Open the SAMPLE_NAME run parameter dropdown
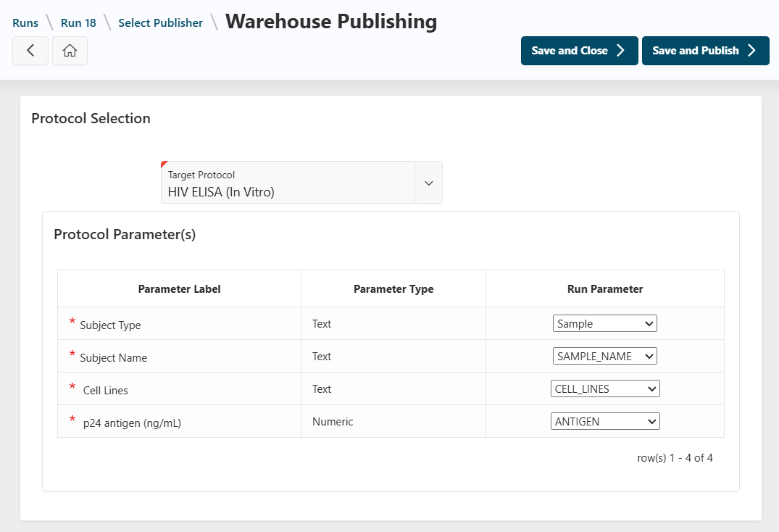 pyautogui.click(x=604, y=356)
